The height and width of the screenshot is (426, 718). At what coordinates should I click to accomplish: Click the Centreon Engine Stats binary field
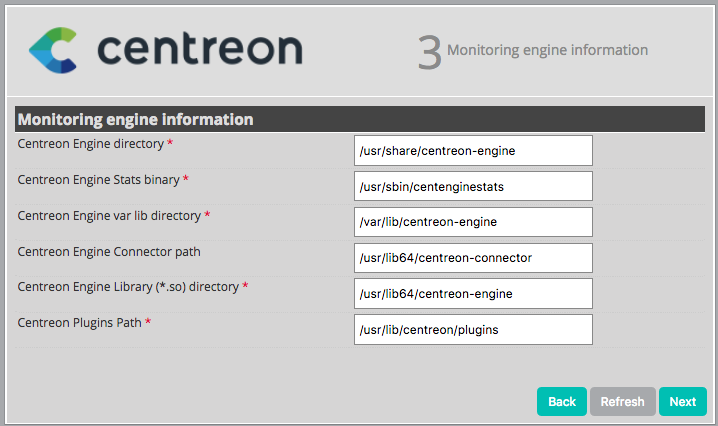click(x=473, y=186)
